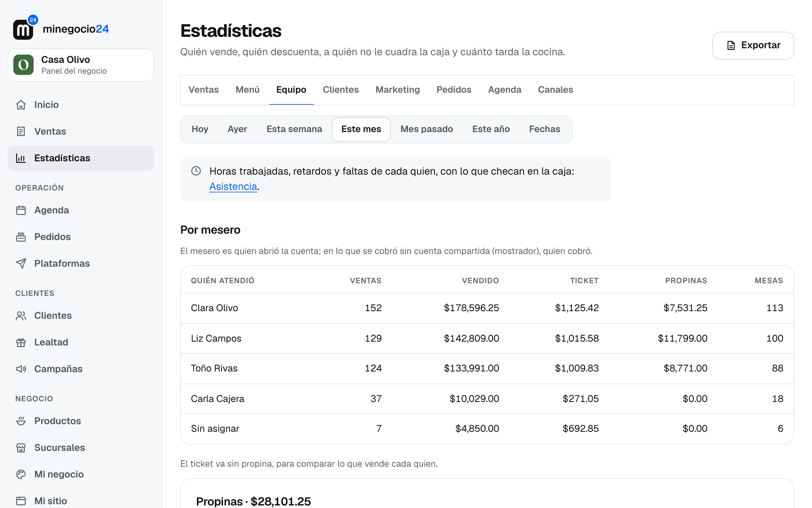The image size is (812, 508).
Task: Click the Estadísticas bar chart icon
Action: coord(21,158)
